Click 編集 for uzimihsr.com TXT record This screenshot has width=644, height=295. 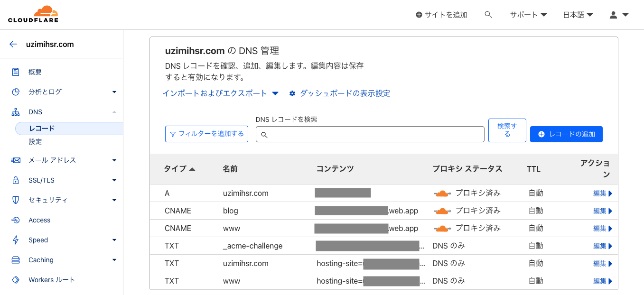click(x=603, y=264)
